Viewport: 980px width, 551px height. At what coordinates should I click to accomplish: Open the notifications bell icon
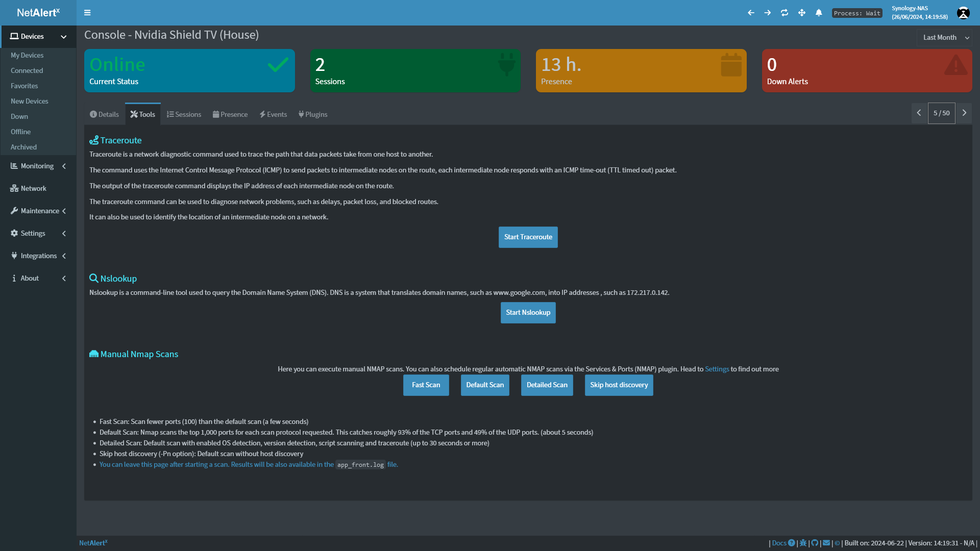coord(819,13)
